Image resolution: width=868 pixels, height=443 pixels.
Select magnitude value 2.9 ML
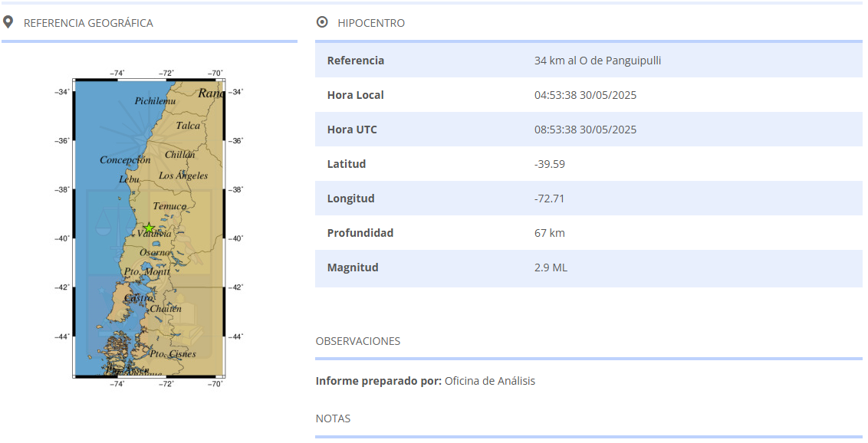point(551,267)
